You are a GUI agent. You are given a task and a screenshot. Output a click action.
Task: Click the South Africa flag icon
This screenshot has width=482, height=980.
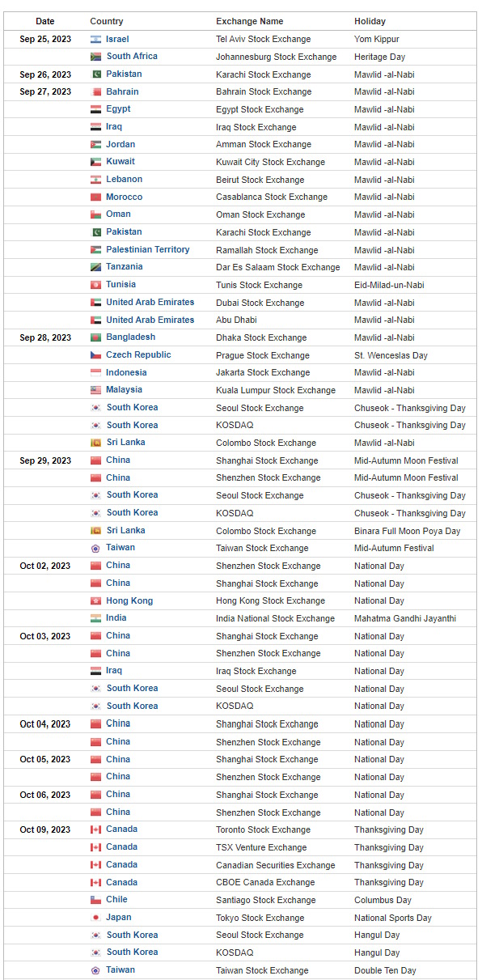point(95,57)
